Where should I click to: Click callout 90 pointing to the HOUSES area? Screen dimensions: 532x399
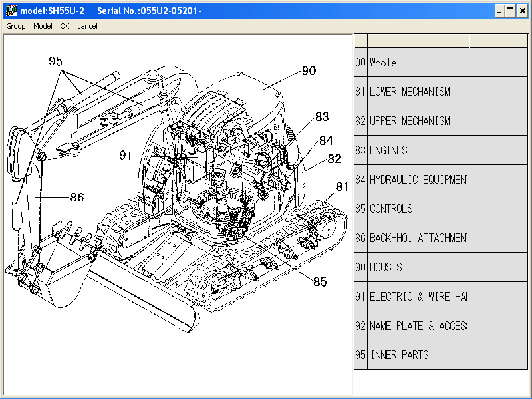308,70
